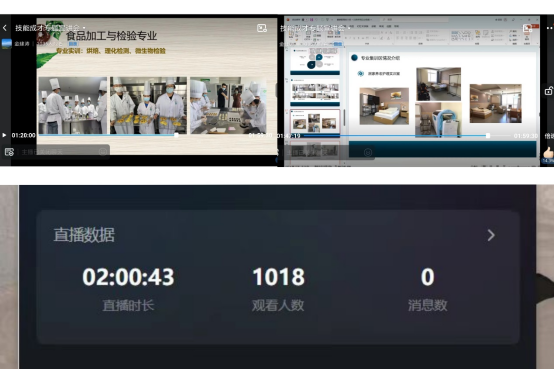The height and width of the screenshot is (369, 554).
Task: Expand the 技能成才 title dropdown in left video
Action: coord(84,28)
